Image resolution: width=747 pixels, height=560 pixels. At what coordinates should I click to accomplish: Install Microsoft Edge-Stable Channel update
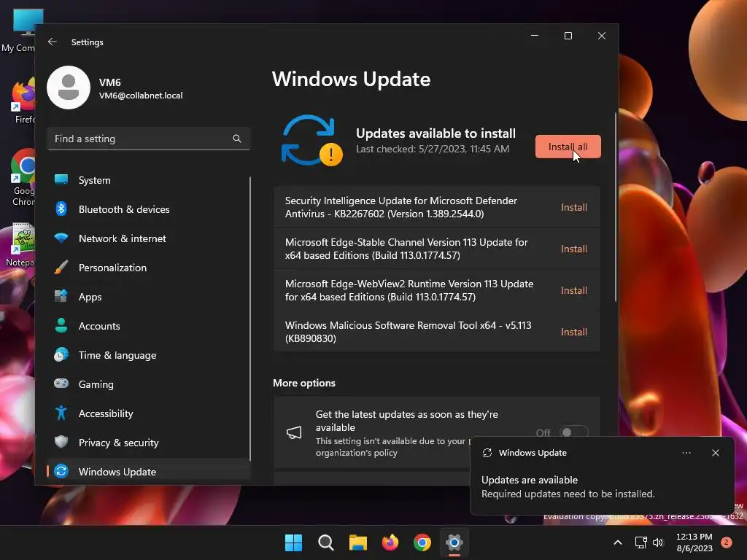(x=573, y=249)
